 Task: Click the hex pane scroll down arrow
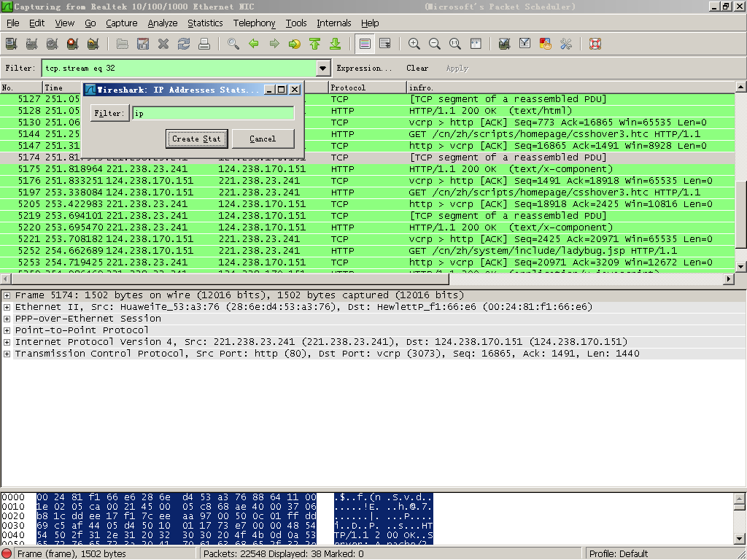point(740,539)
